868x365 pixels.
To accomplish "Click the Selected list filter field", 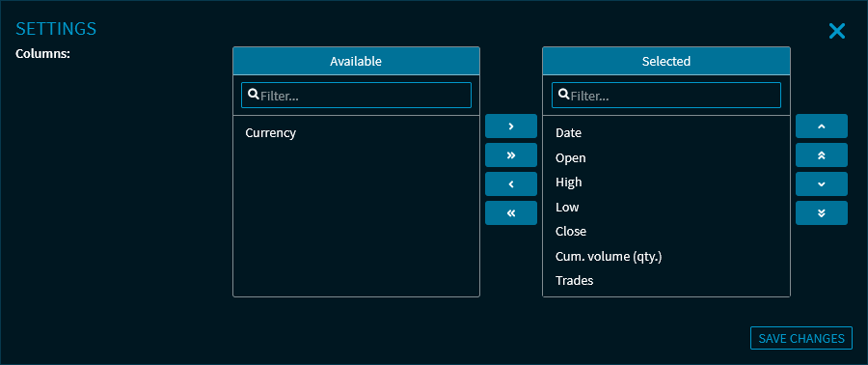I will [x=665, y=96].
